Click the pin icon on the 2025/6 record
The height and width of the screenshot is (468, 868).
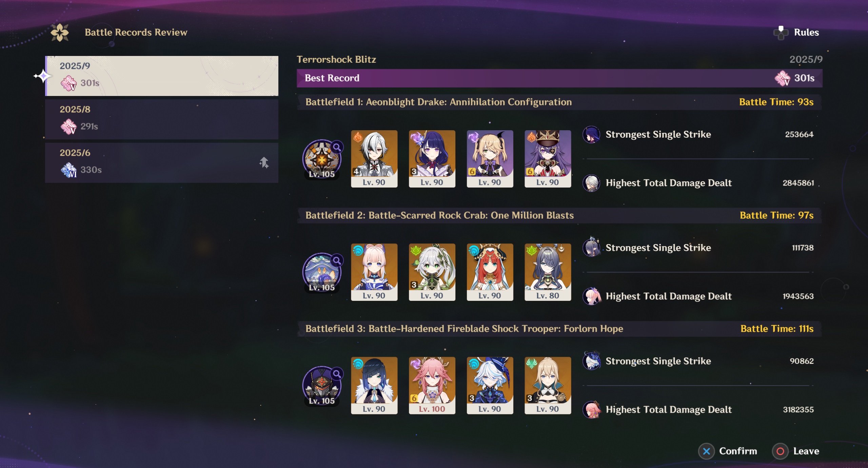pos(264,163)
